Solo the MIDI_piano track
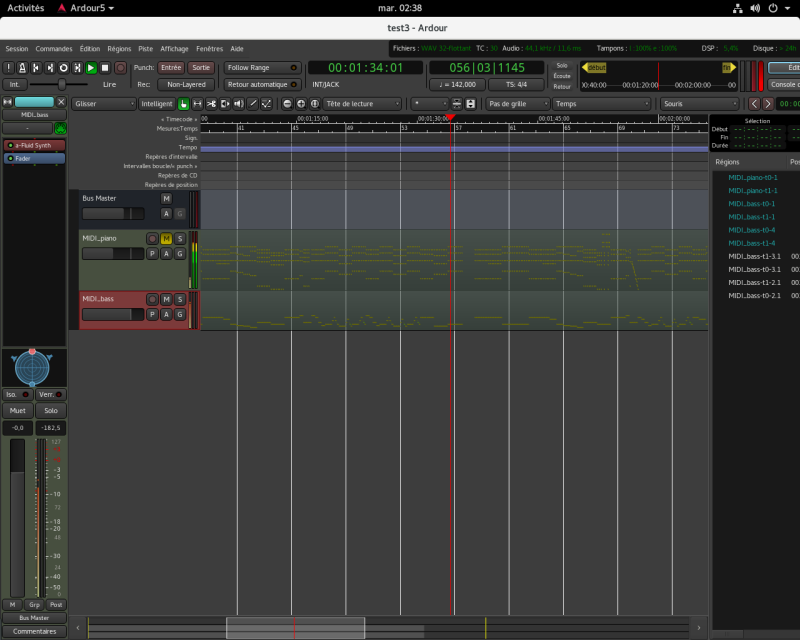Viewport: 800px width, 640px height. coord(180,238)
